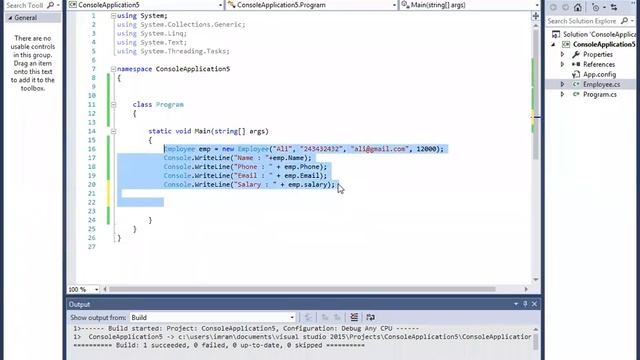640x360 pixels.
Task: Click Go to Previous Message icon in Output
Action: [325, 317]
